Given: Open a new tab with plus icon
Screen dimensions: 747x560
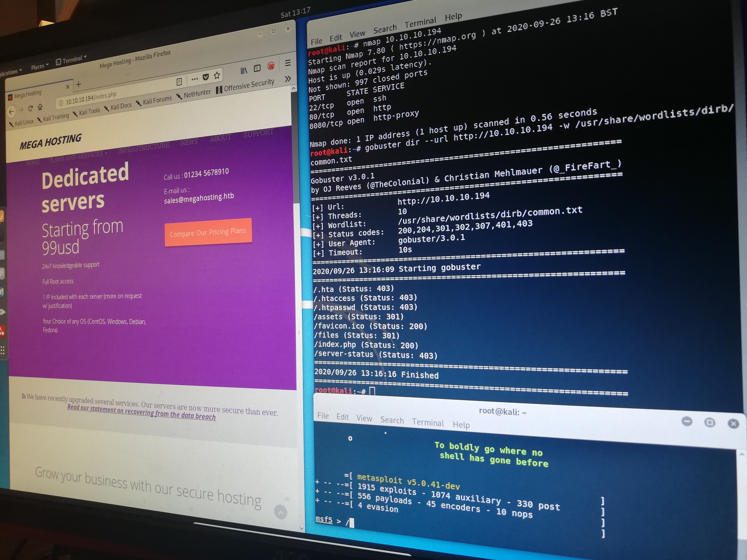Looking at the screenshot, I should (x=79, y=84).
